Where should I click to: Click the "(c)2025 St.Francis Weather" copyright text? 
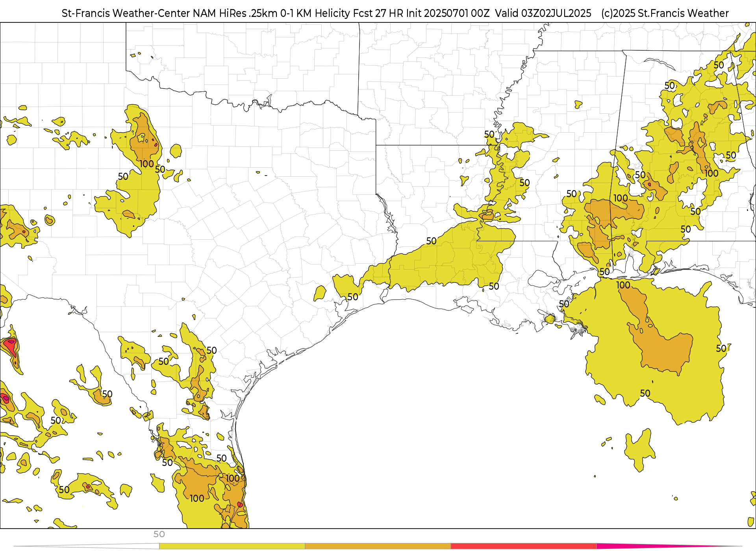(665, 13)
